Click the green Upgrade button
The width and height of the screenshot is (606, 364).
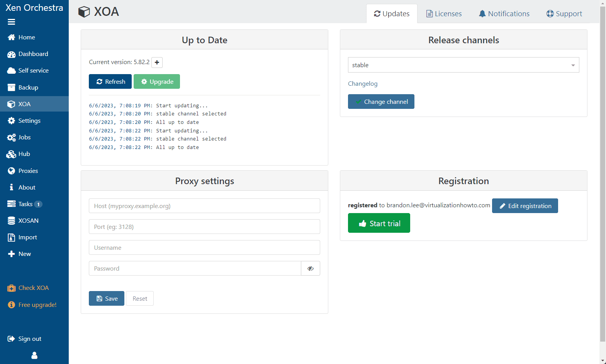coord(157,81)
